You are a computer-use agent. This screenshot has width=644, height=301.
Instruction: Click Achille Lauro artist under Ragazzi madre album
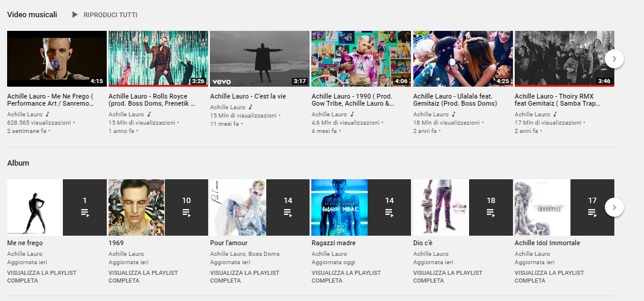(329, 254)
